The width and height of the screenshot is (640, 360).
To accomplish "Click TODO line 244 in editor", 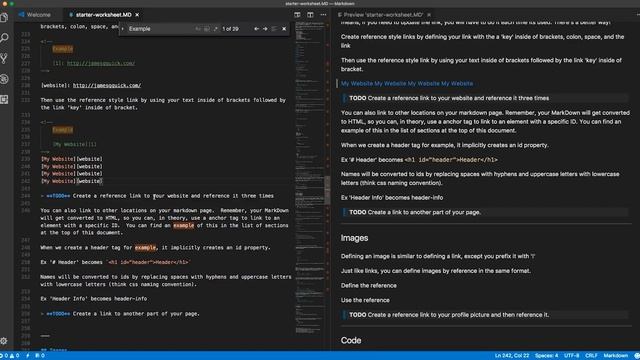I will tap(157, 196).
